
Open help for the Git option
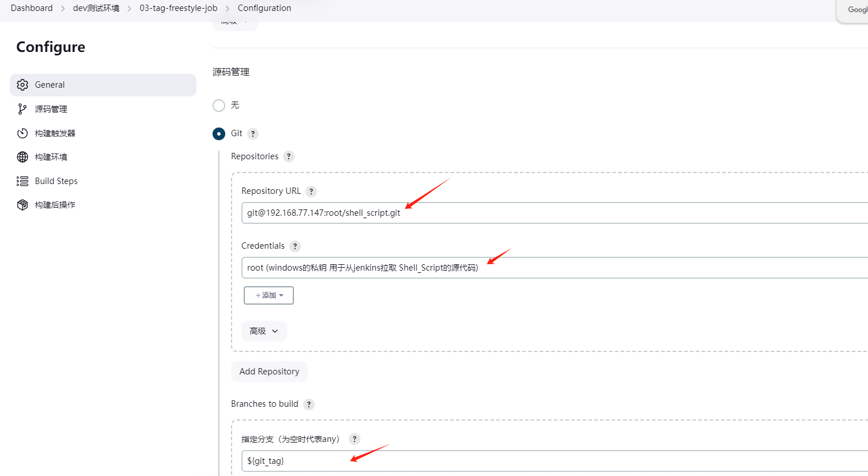click(253, 134)
